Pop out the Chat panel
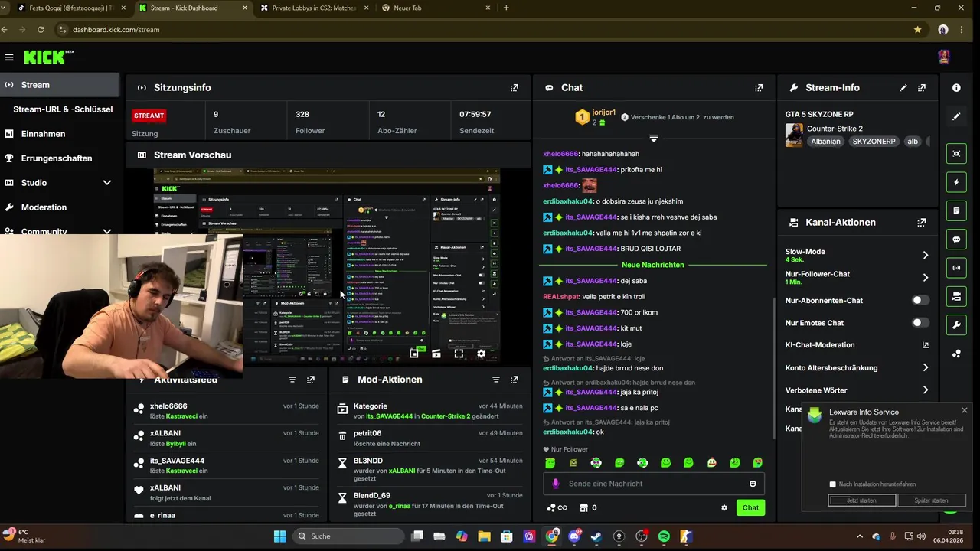Screen dimensions: 980x551 click(759, 88)
